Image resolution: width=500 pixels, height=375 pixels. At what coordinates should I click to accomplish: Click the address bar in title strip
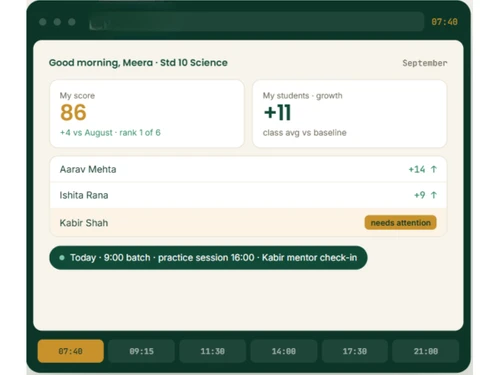(256, 22)
